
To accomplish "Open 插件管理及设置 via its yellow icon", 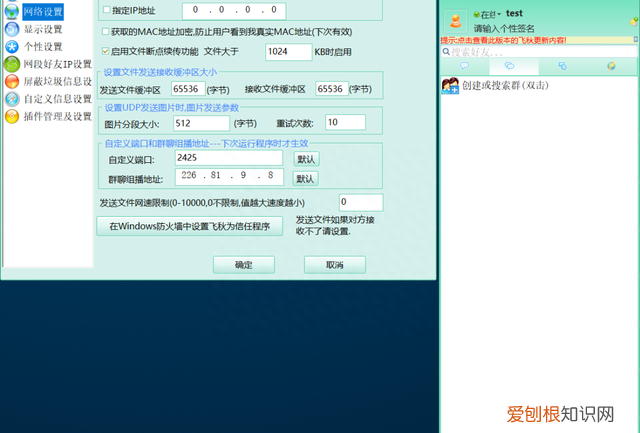I will [12, 116].
